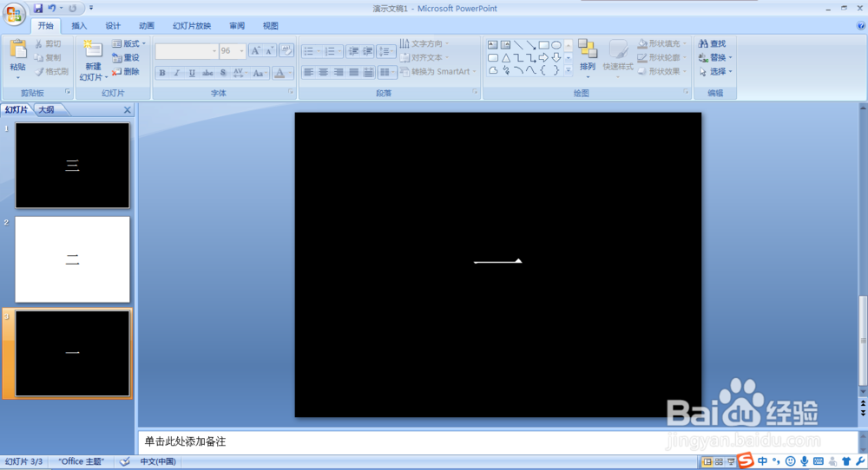Select the isosceles triangle shape

tap(505, 57)
